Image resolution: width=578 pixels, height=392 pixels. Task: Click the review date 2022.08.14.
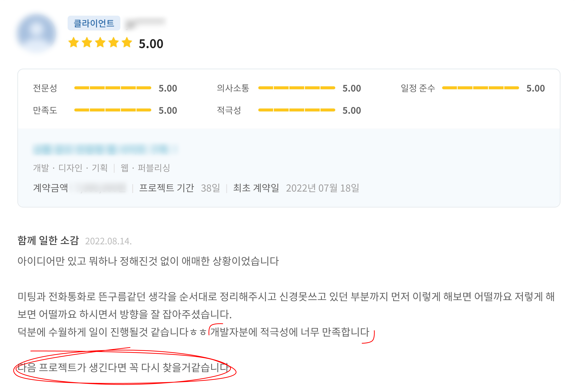(x=108, y=241)
